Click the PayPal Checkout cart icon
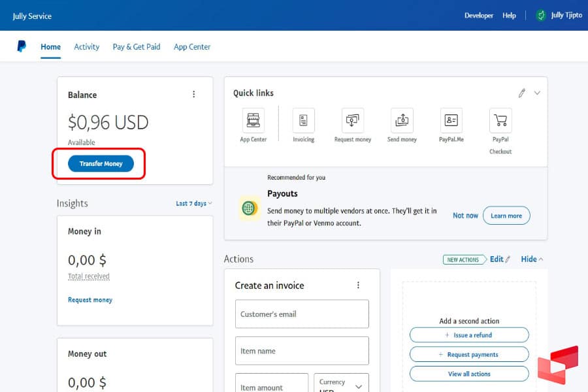 click(x=500, y=121)
